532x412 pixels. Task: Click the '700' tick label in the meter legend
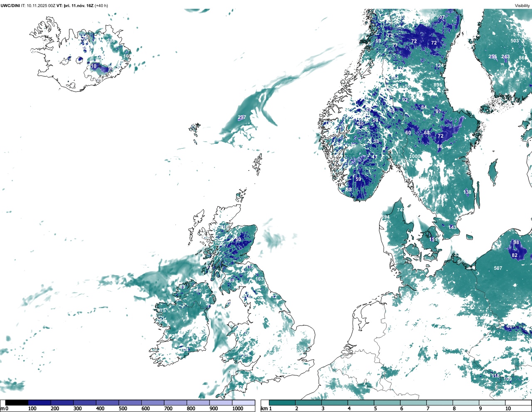coord(168,409)
